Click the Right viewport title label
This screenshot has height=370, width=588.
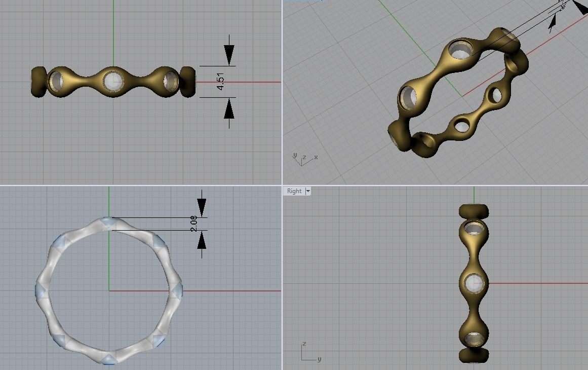294,191
